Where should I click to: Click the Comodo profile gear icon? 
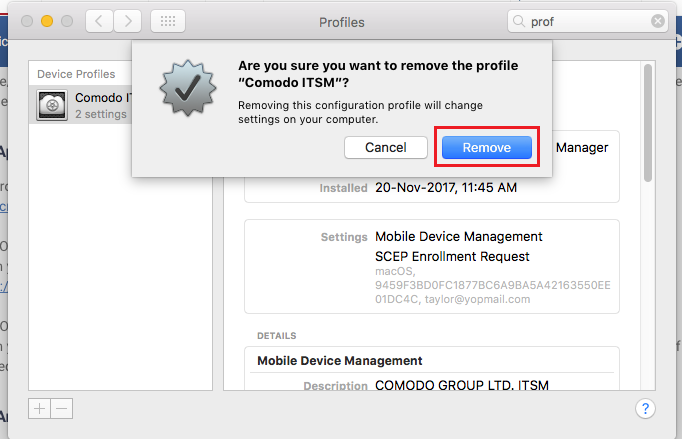tap(52, 105)
